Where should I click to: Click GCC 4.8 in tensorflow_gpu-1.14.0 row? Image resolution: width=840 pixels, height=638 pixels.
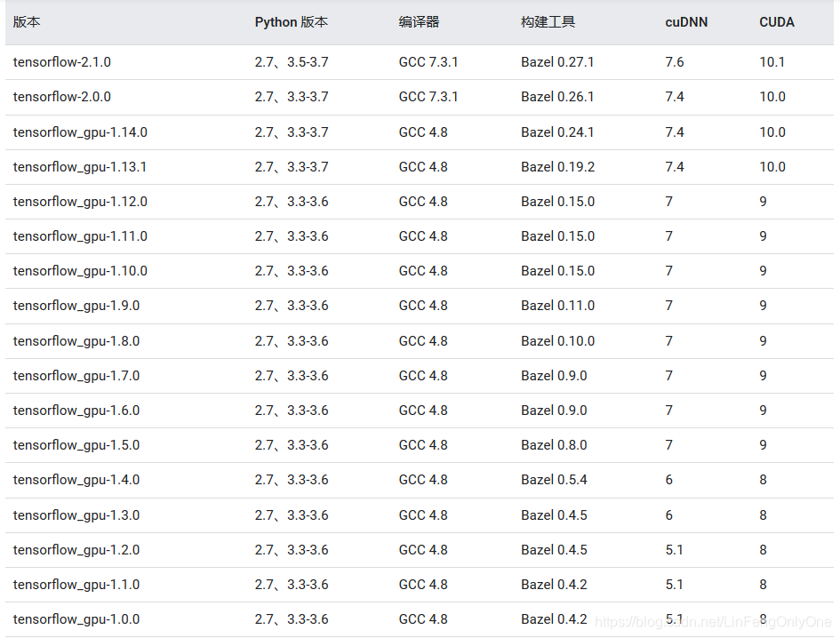click(423, 132)
